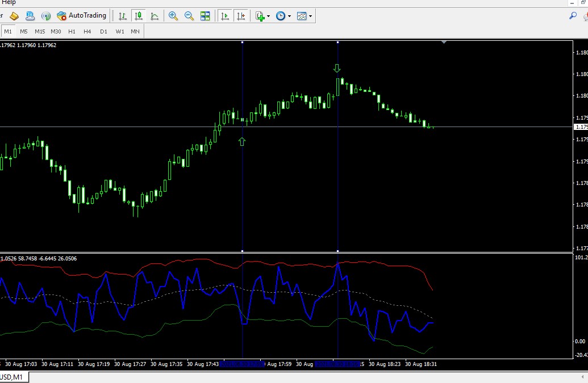Click the 101.2 indicator scale value
The width and height of the screenshot is (588, 383).
point(582,257)
